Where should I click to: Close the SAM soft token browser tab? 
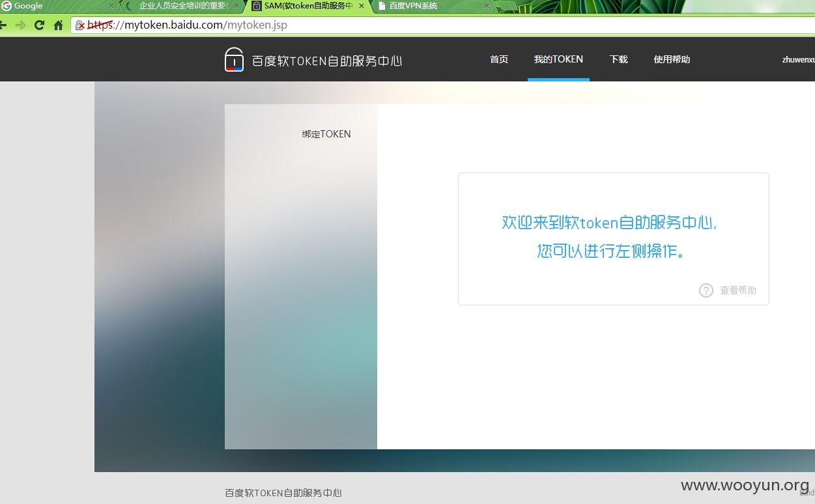[362, 6]
